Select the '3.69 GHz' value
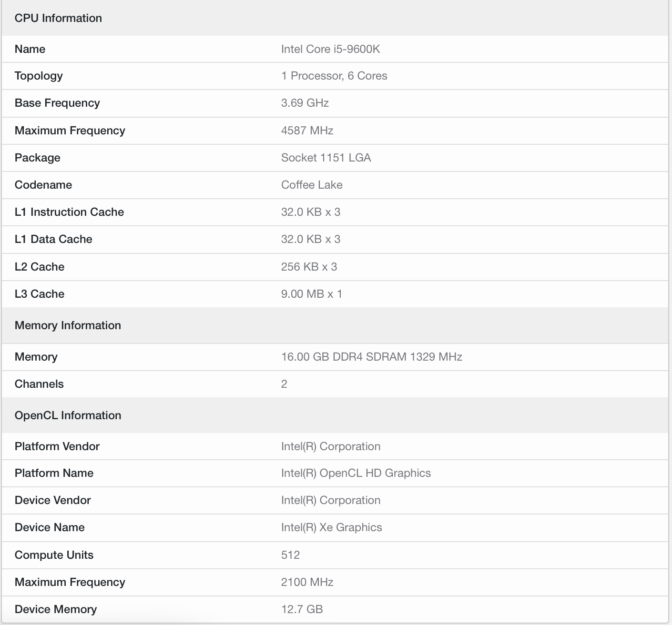Viewport: 672px width, 625px height. [x=305, y=103]
